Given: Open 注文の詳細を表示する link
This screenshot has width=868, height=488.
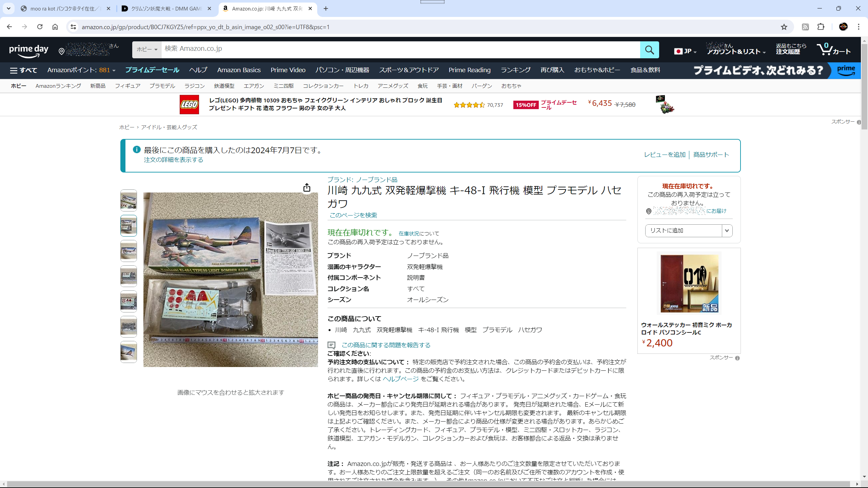Looking at the screenshot, I should pos(174,160).
